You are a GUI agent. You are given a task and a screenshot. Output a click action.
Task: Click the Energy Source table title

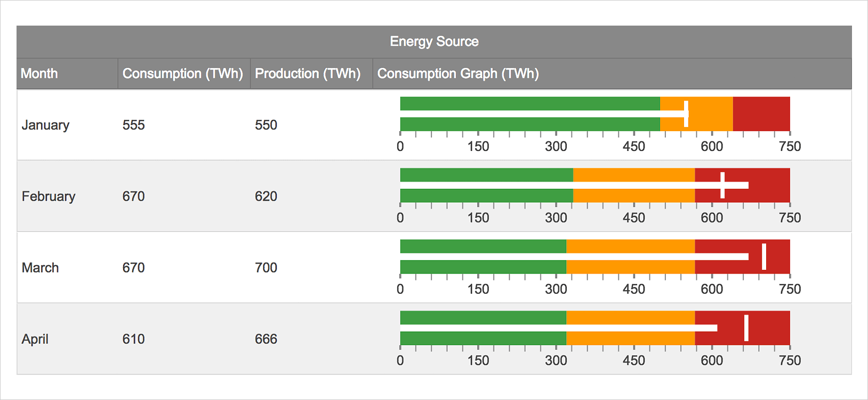434,42
